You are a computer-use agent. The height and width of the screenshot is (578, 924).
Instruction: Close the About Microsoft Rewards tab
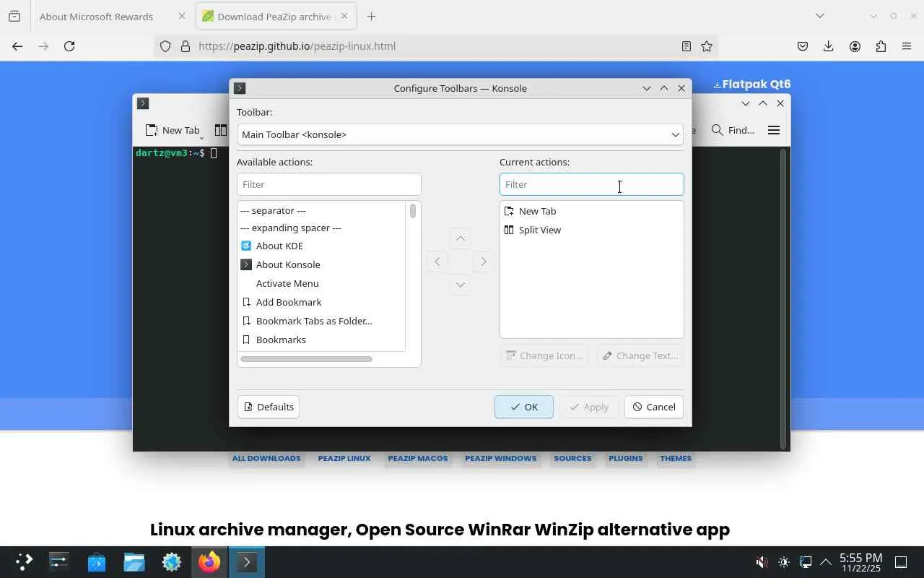point(182,16)
